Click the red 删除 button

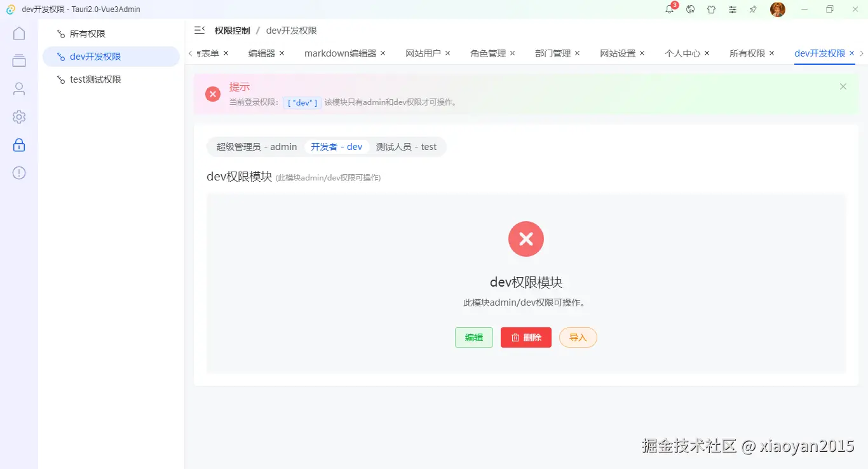pos(526,337)
